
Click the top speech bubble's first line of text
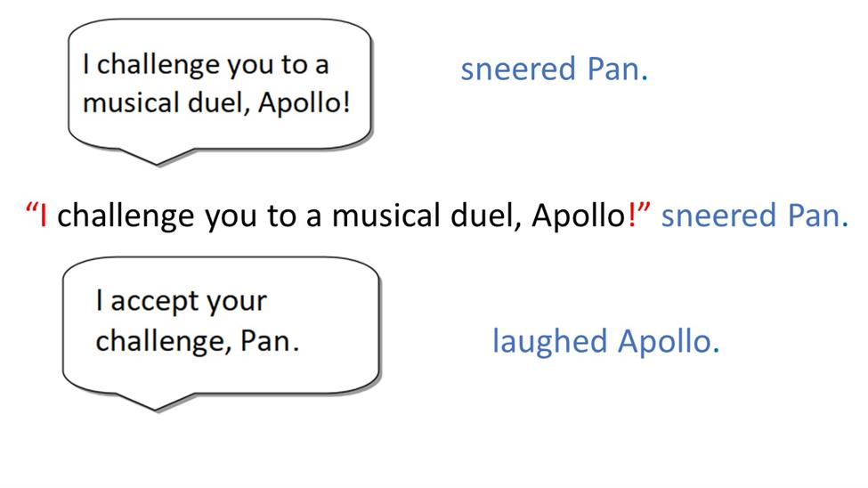pos(206,65)
